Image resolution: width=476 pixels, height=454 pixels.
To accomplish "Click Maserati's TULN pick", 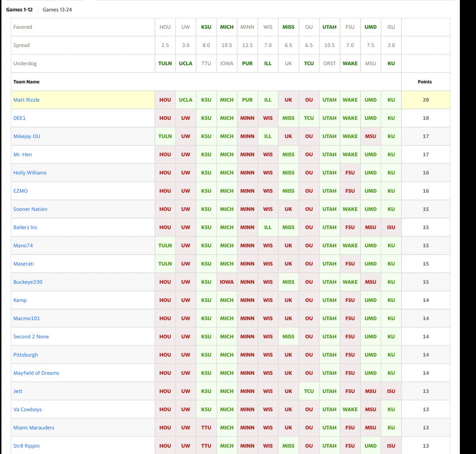I will 165,264.
